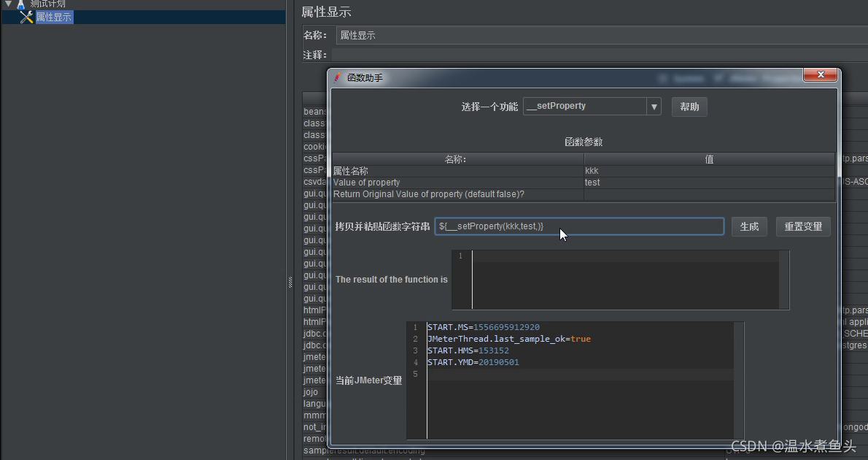
Task: Click the Return Original Value of property label
Action: pos(428,194)
